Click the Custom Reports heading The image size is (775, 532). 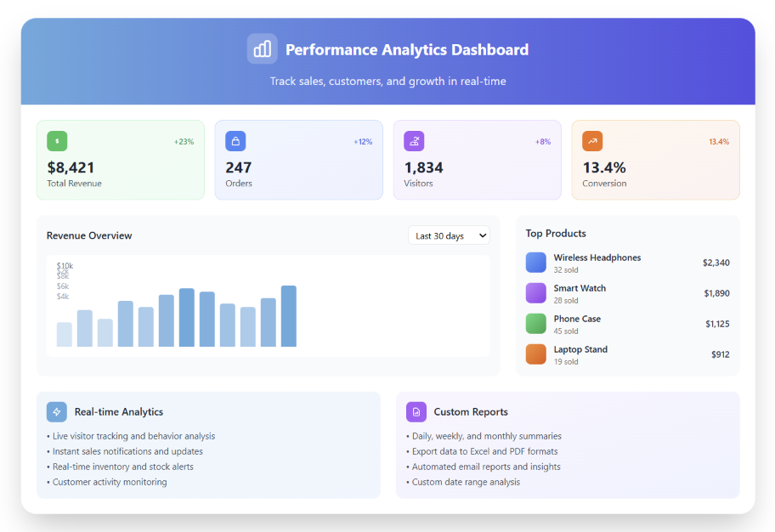pyautogui.click(x=471, y=412)
